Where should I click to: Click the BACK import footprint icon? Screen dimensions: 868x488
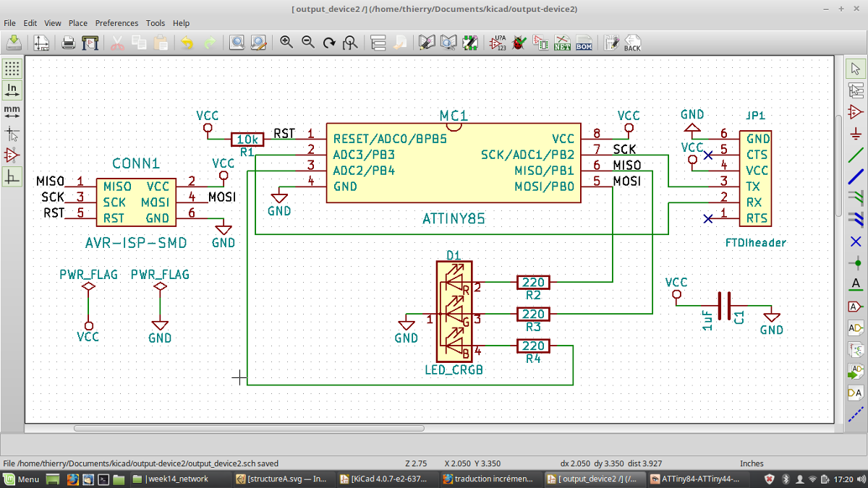633,43
